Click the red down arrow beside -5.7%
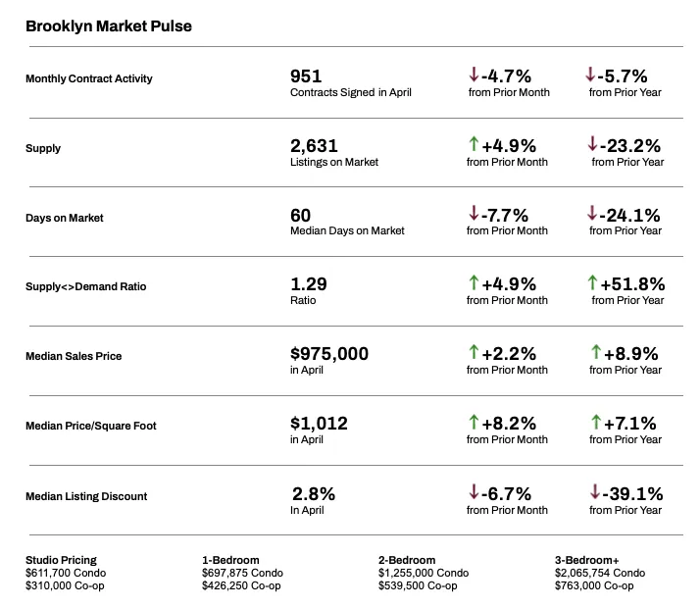This screenshot has height=608, width=700. 590,75
